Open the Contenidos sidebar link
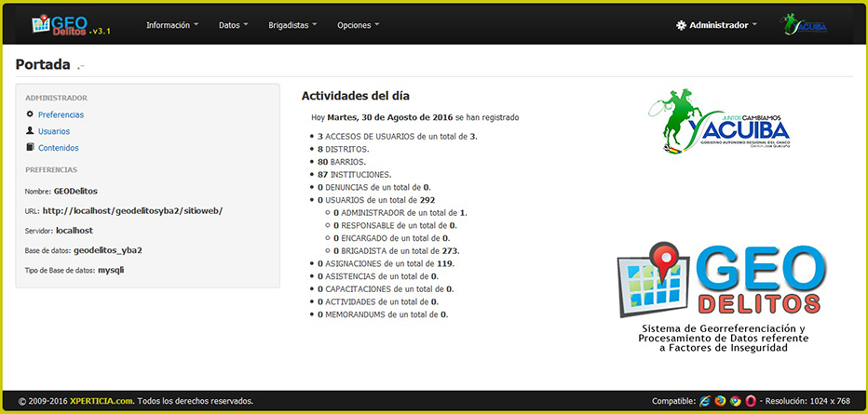The image size is (868, 414). click(x=58, y=148)
